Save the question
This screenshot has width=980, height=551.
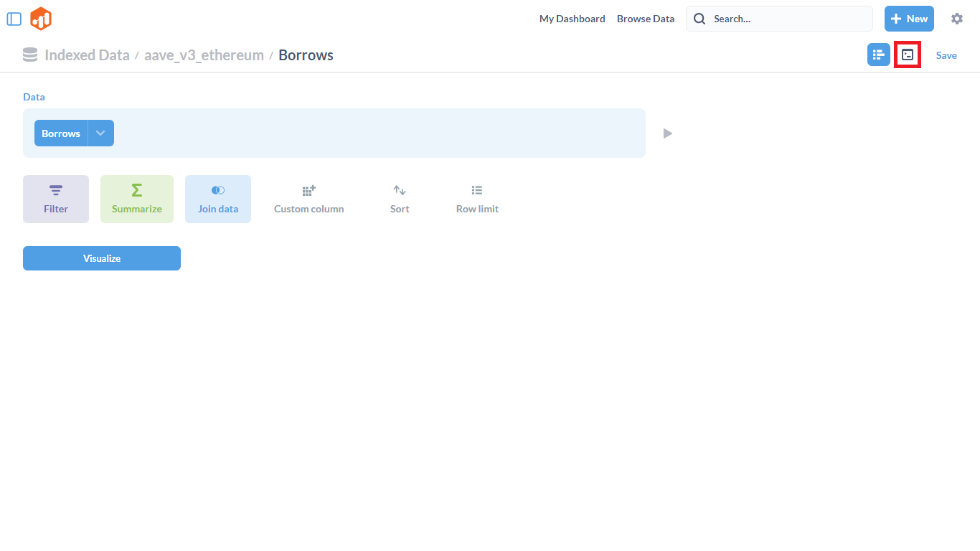[x=946, y=55]
